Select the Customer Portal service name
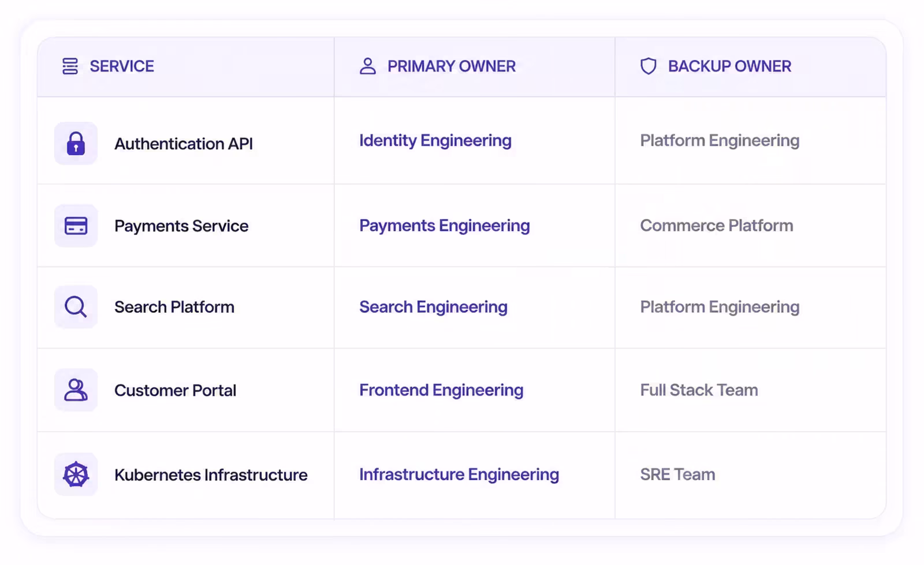Screen dimensions: 924x565 pyautogui.click(x=175, y=391)
